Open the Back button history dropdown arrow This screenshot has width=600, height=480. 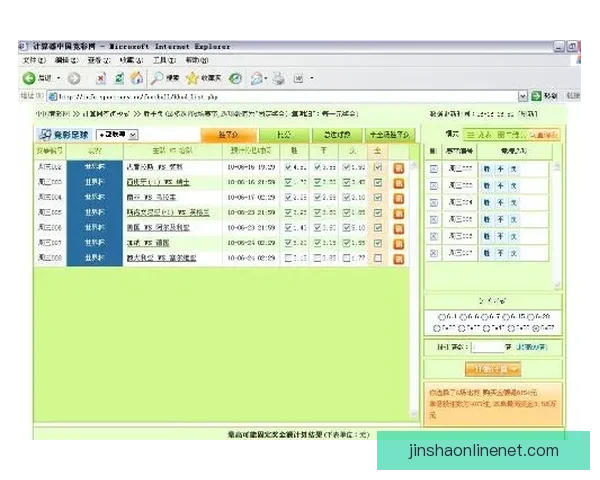pyautogui.click(x=59, y=78)
